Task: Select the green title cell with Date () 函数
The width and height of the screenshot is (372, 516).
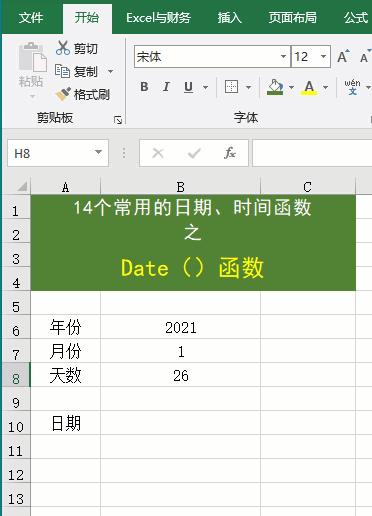Action: tap(193, 243)
